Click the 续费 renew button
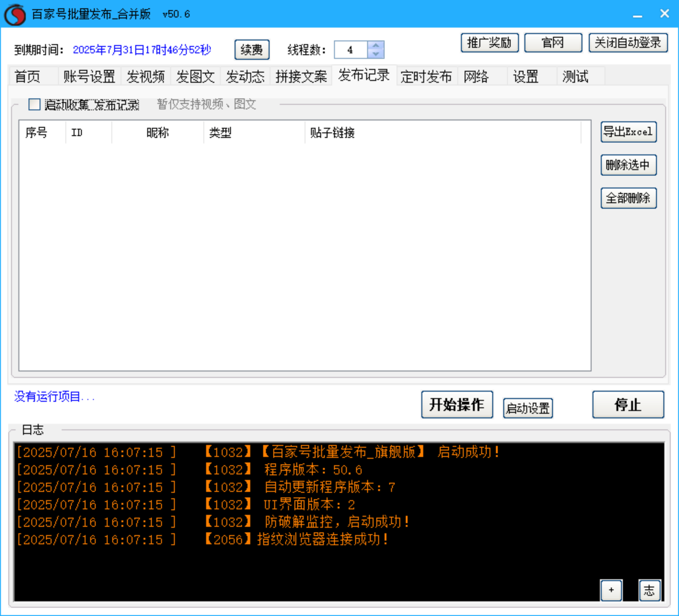679x616 pixels. coord(251,50)
